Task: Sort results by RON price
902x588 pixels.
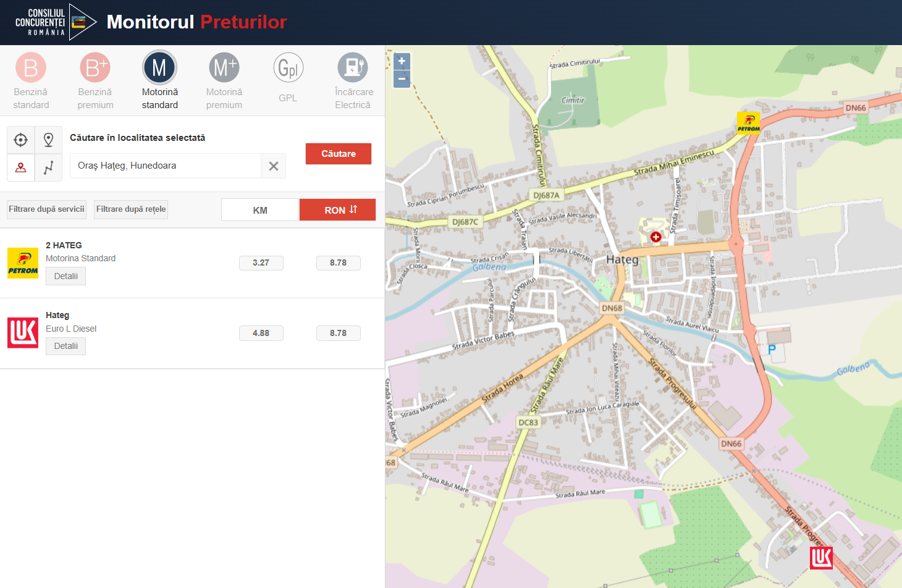Action: 337,210
